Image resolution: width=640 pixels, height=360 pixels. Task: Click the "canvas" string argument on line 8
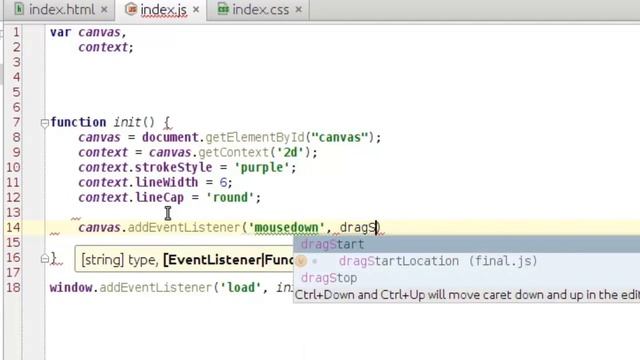click(340, 137)
